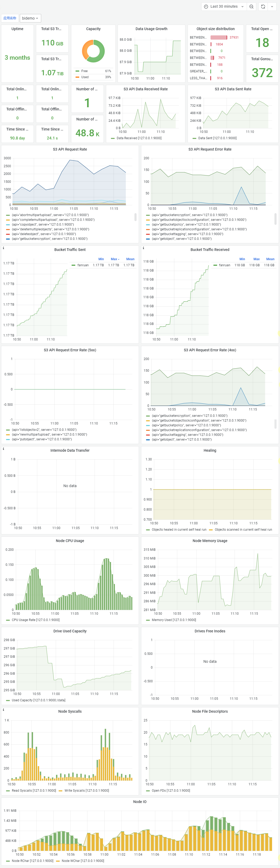Sort Bucket Traffic Sent legend by Max
Viewport: 280px width, 868px height.
pyautogui.click(x=115, y=259)
